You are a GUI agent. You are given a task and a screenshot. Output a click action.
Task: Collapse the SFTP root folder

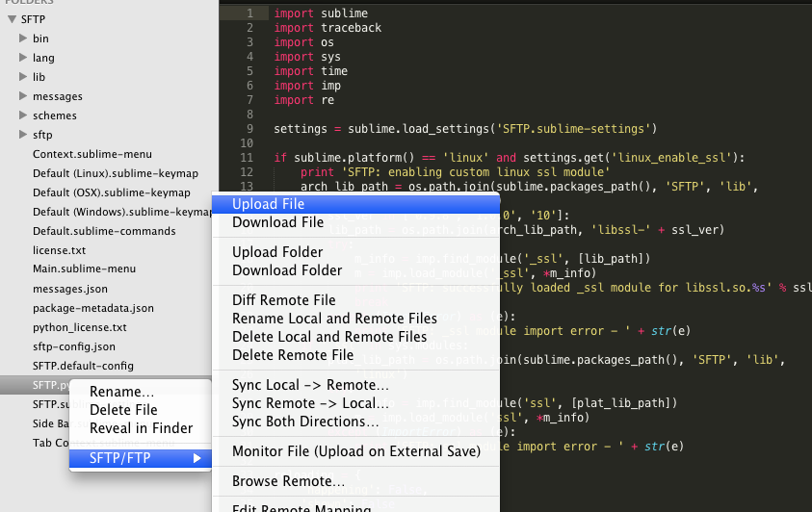(13, 19)
